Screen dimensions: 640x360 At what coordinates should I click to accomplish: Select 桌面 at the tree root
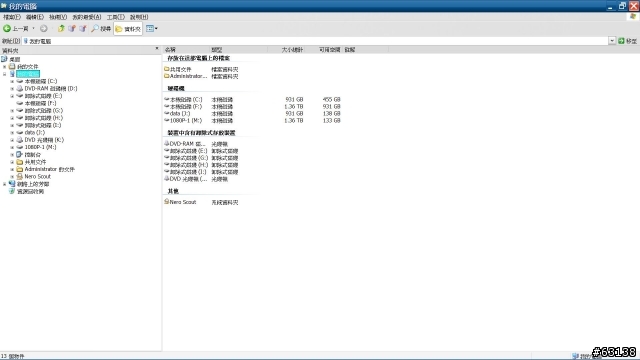click(15, 59)
